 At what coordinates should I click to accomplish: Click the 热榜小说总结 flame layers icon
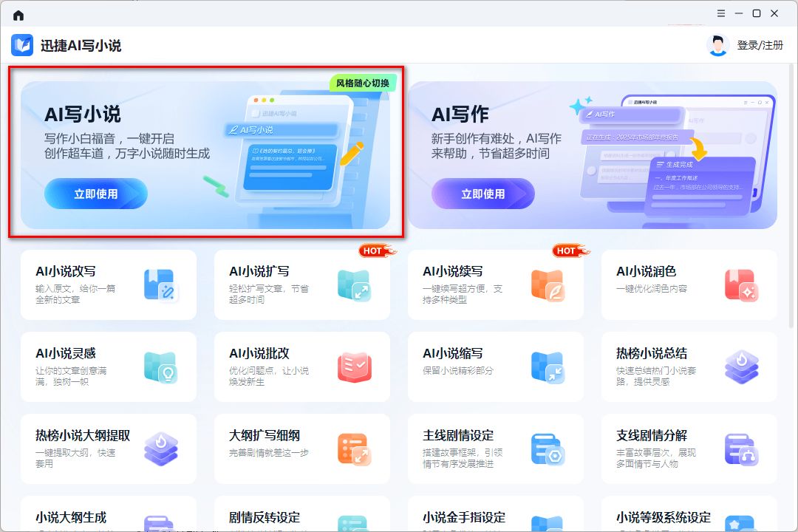coord(742,367)
